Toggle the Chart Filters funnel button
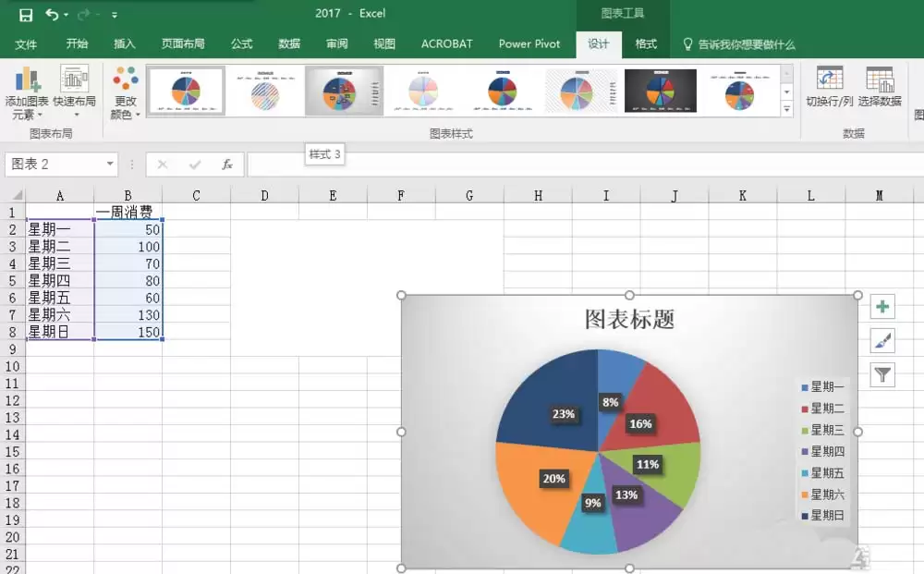This screenshot has width=924, height=574. click(x=881, y=374)
